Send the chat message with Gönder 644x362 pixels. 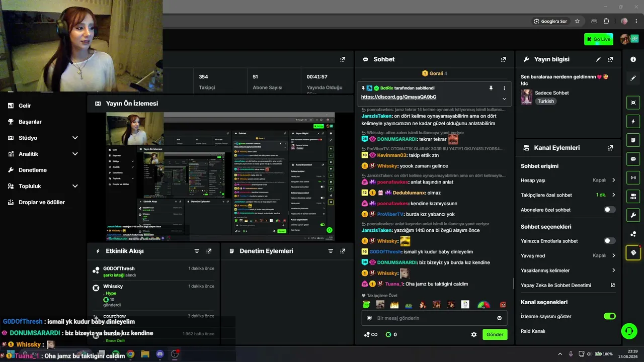pos(495,334)
